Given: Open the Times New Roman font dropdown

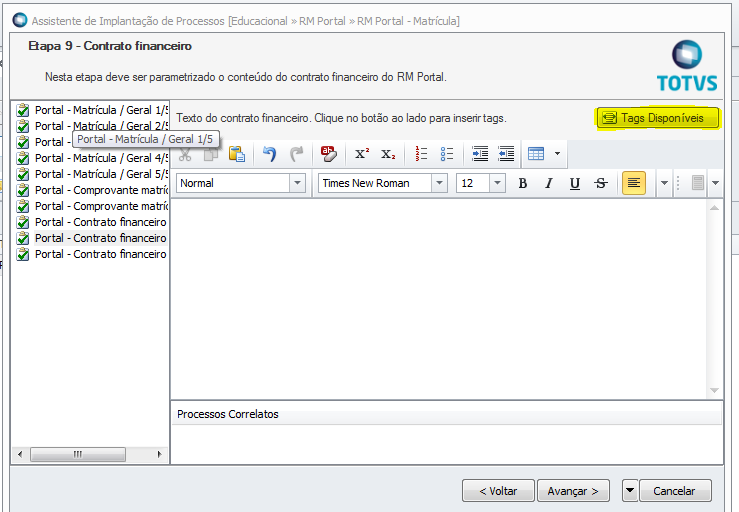Looking at the screenshot, I should pyautogui.click(x=439, y=183).
